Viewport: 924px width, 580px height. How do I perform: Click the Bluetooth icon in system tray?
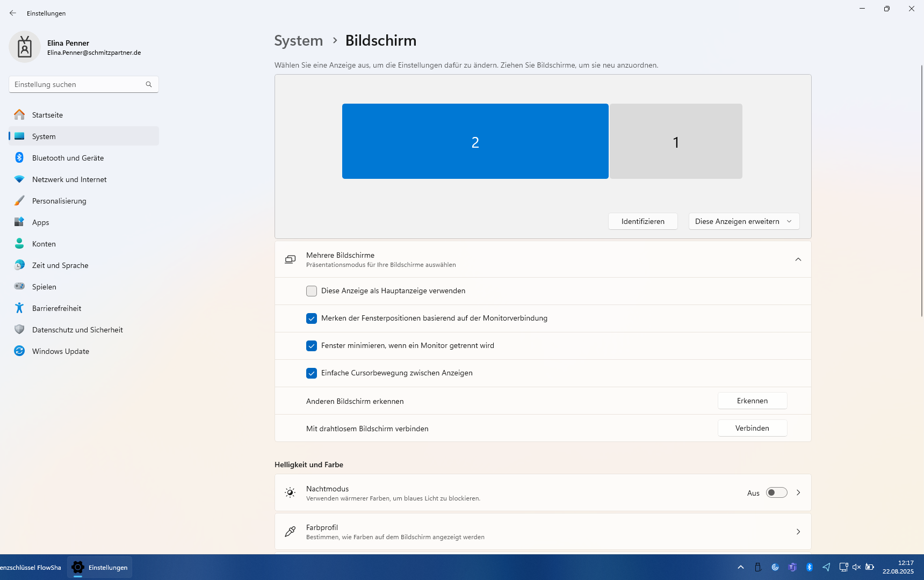810,567
